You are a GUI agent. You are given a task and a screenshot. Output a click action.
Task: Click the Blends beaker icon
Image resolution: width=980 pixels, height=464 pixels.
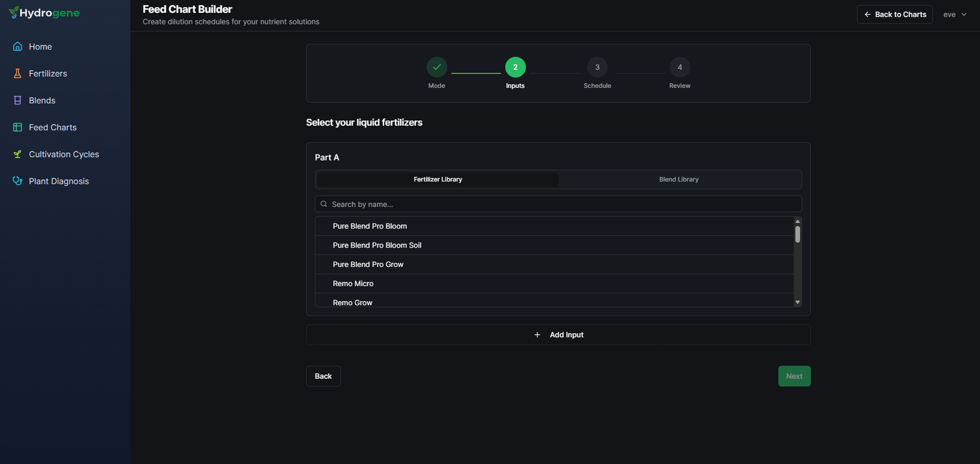(18, 101)
